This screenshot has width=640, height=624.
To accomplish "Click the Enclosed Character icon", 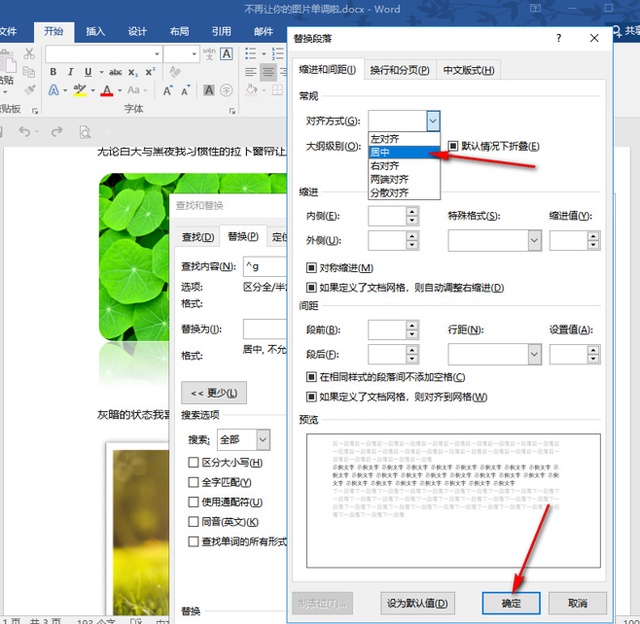I will pos(226,90).
